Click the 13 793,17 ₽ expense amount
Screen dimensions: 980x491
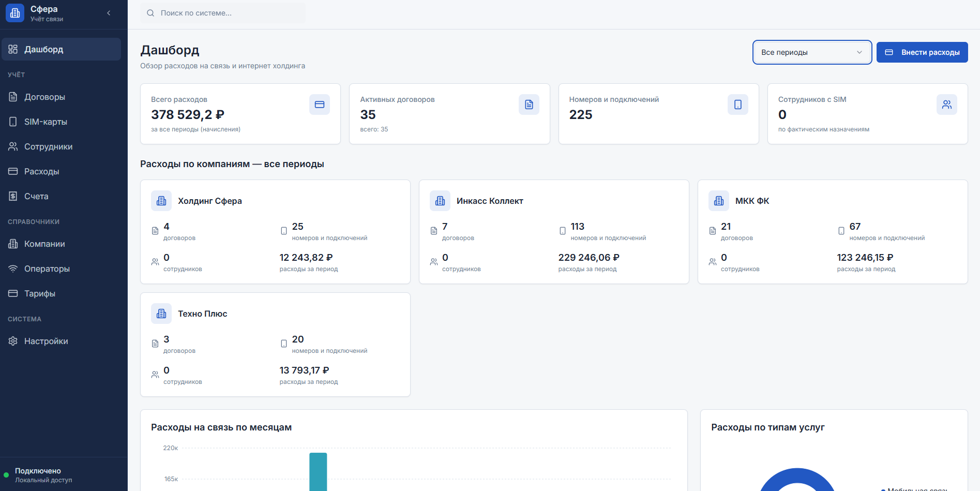click(305, 370)
